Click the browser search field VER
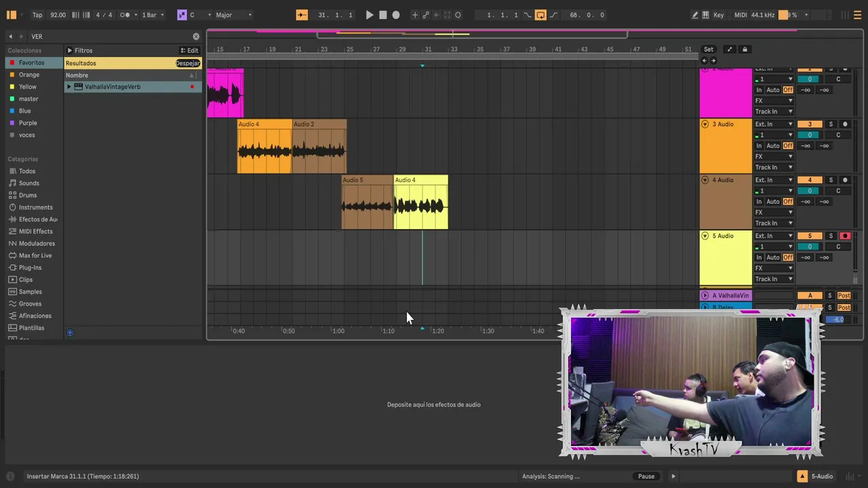868x488 pixels. (108, 37)
